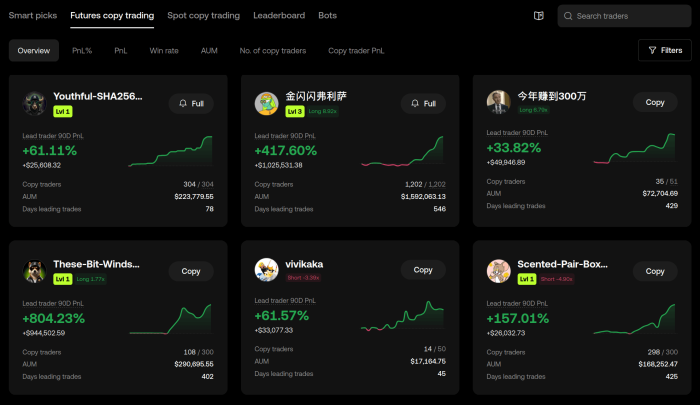Viewport: 700px width, 405px height.
Task: Sort traders by Win rate
Action: [164, 50]
